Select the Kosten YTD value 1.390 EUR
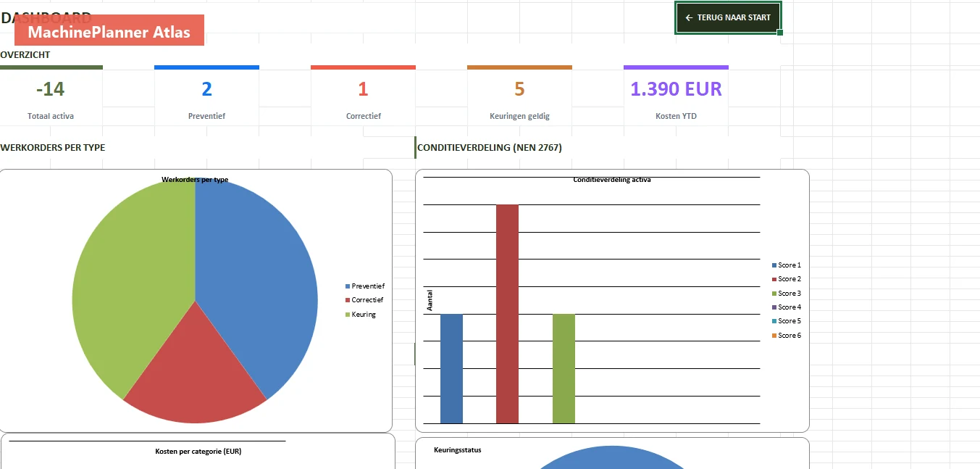Image resolution: width=980 pixels, height=469 pixels. coord(676,89)
